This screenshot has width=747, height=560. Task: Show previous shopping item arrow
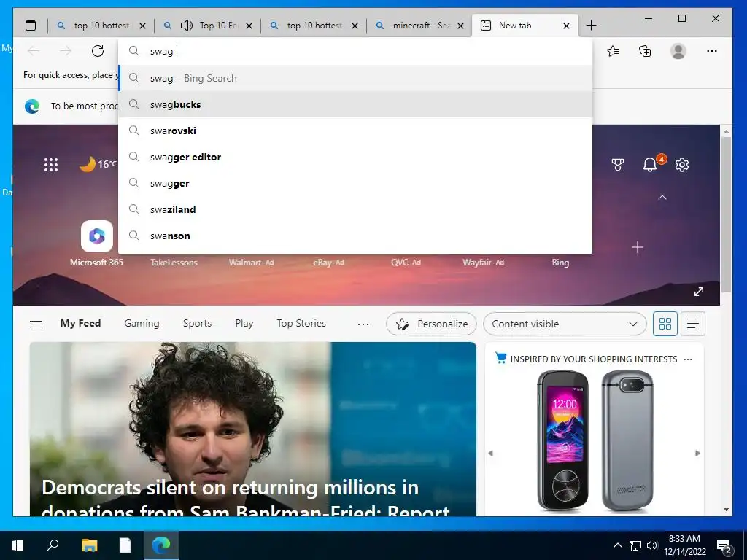coord(491,453)
